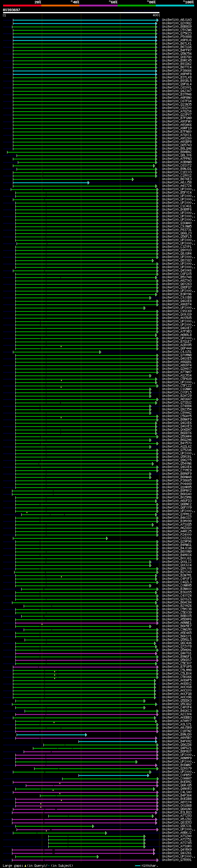Screen dimensions: 197x868
Task: Select the query label AV393697
Action: 11,10
